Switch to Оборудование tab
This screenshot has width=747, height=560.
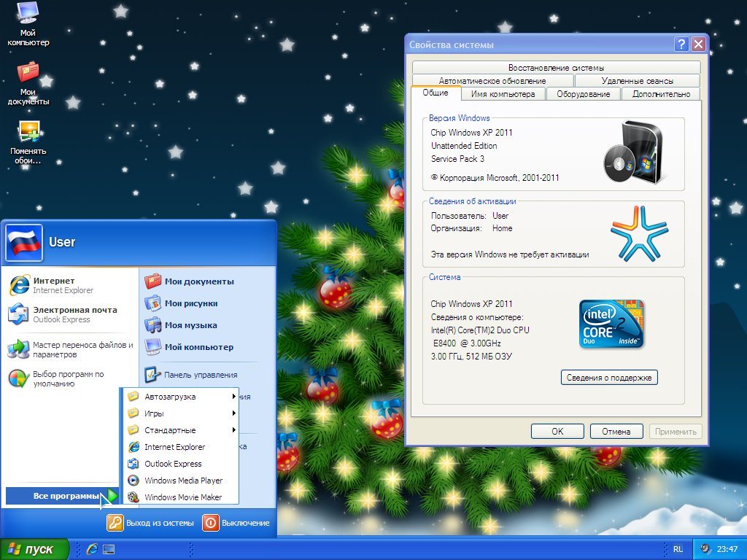coord(584,94)
